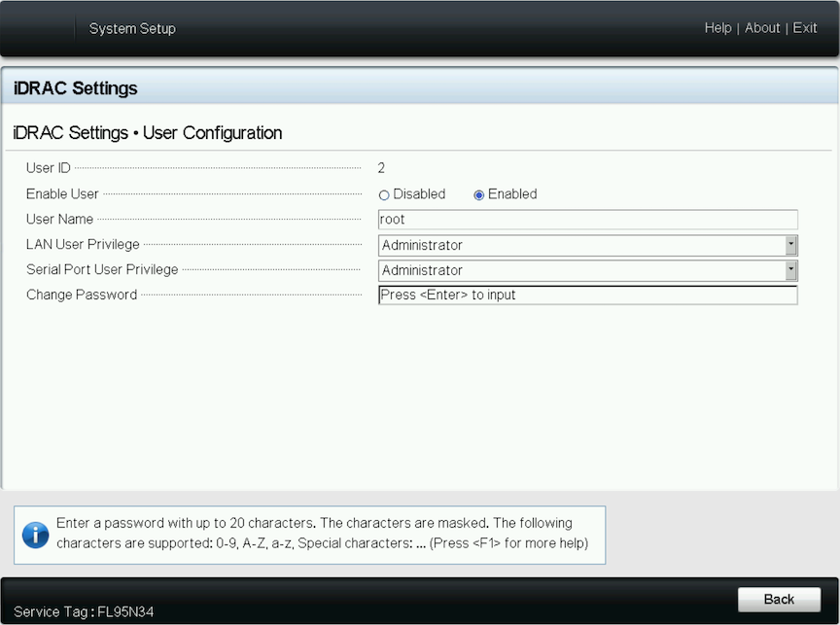Click the Serial Port Administrator combo box
The height and width of the screenshot is (625, 840).
click(x=587, y=270)
